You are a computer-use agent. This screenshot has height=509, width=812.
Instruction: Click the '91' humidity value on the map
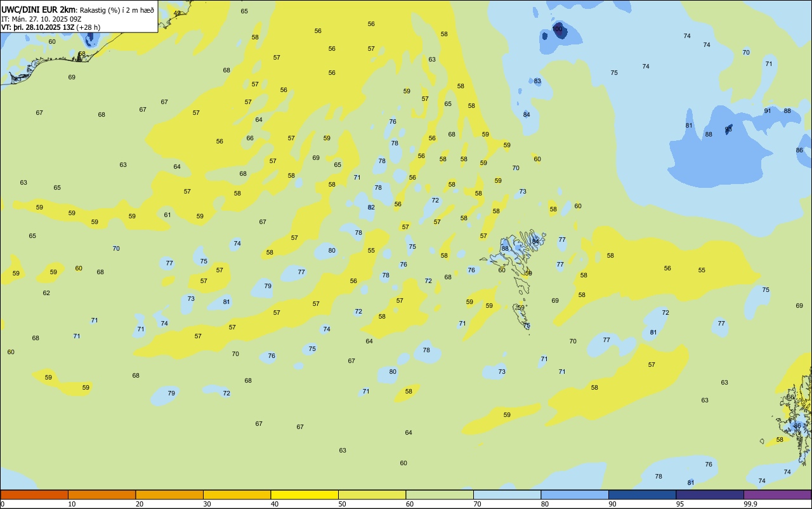click(x=768, y=111)
